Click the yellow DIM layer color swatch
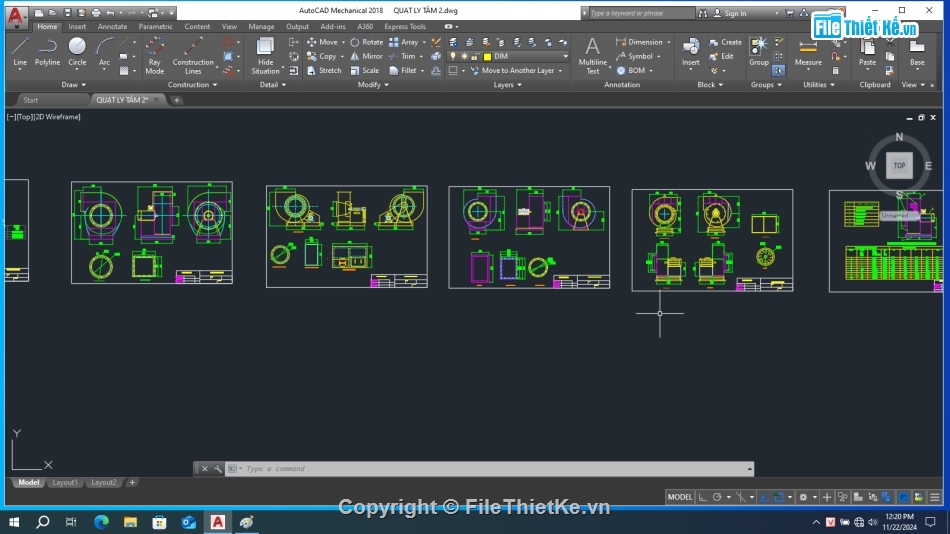This screenshot has height=534, width=950. tap(487, 56)
